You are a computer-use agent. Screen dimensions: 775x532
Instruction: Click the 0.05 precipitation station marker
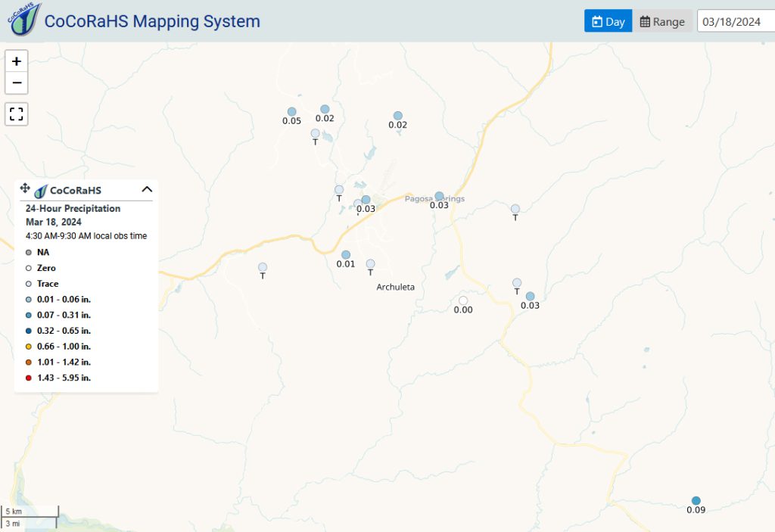[x=292, y=112]
